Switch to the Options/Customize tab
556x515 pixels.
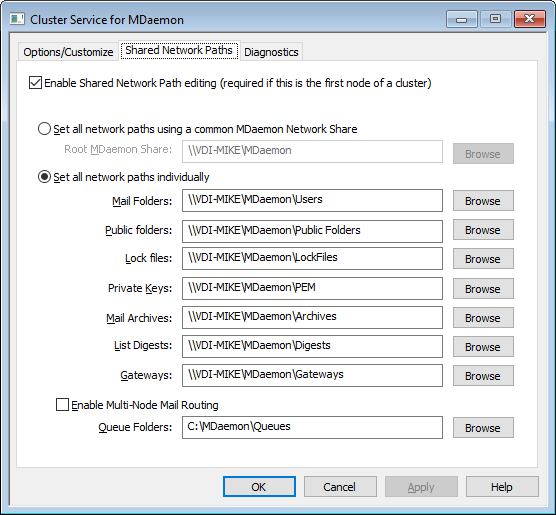click(x=68, y=52)
